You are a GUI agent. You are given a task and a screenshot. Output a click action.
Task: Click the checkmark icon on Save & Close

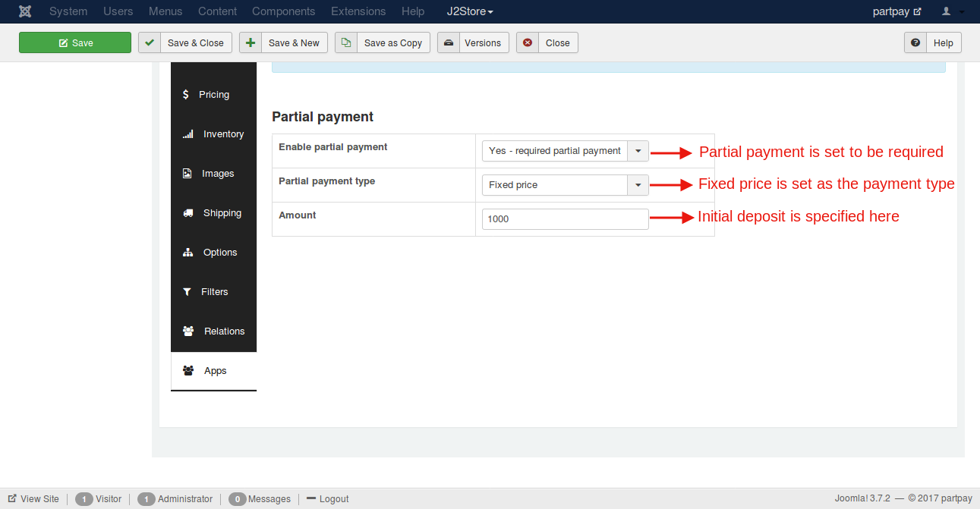[x=150, y=42]
